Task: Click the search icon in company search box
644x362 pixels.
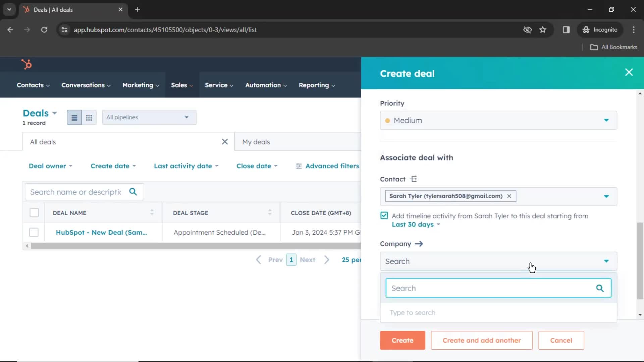Action: pyautogui.click(x=600, y=288)
